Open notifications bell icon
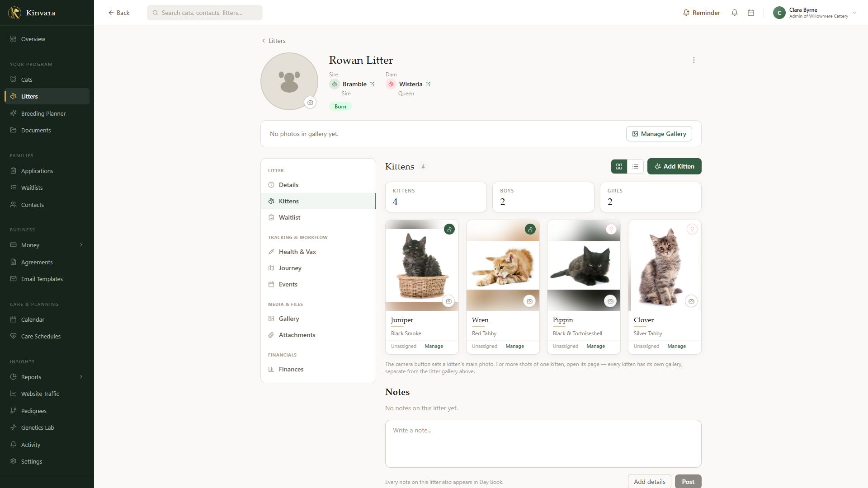 [x=735, y=13]
